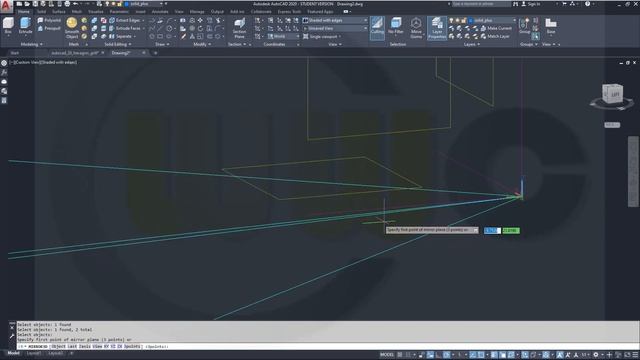This screenshot has width=640, height=360.
Task: Choose the Polysolid tool
Action: pos(49,20)
